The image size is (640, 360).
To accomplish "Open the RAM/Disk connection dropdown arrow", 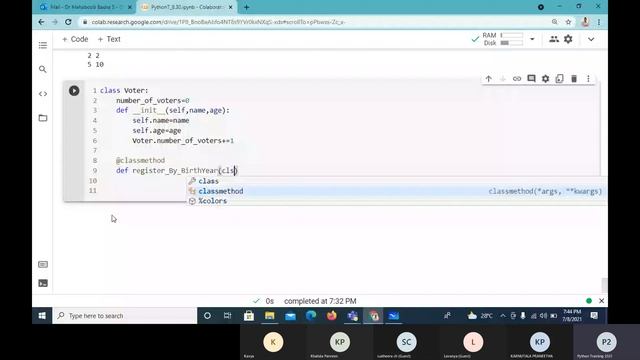I will click(532, 39).
